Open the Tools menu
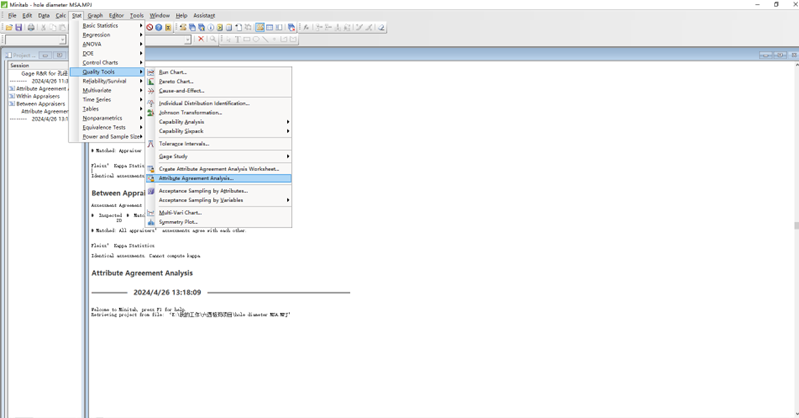Viewport: 799px width, 418px height. pos(137,15)
